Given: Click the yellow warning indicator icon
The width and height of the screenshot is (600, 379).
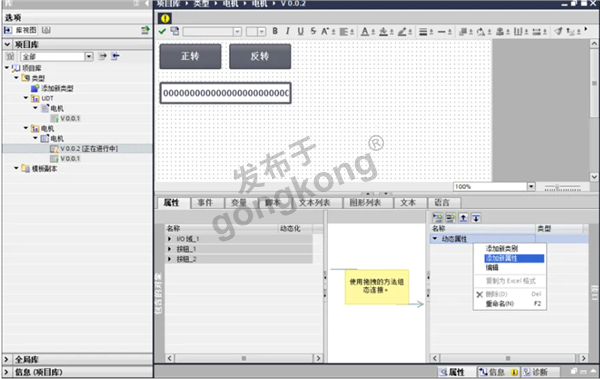Looking at the screenshot, I should [165, 18].
